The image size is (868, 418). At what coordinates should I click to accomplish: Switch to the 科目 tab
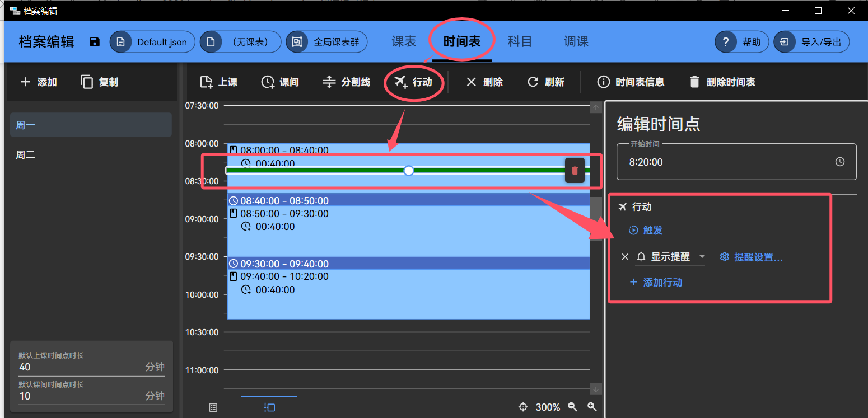pyautogui.click(x=520, y=41)
